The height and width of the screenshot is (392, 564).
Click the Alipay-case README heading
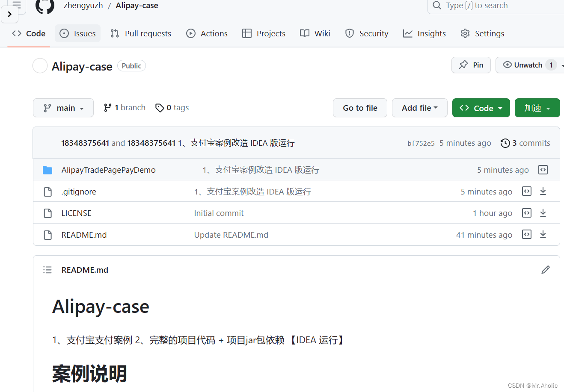coord(101,307)
